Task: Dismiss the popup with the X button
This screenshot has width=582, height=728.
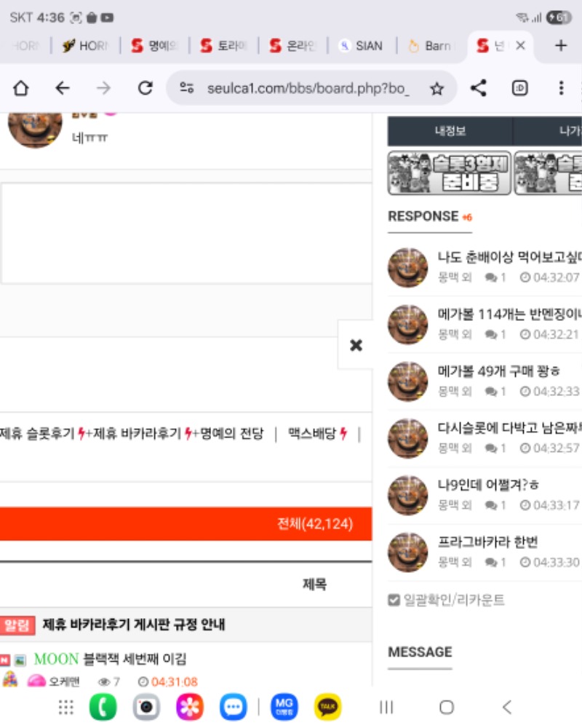Action: [x=356, y=345]
